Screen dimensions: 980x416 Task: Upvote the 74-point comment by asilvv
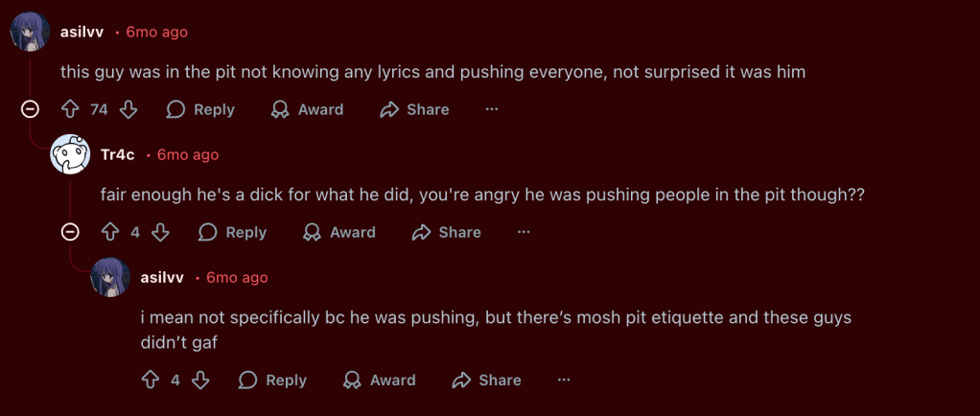tap(70, 109)
